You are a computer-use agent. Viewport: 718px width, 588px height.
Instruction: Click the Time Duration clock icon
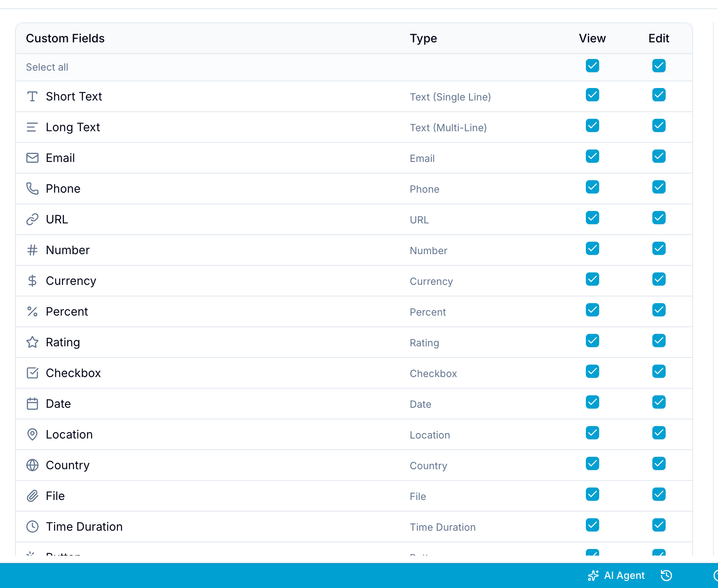click(32, 527)
